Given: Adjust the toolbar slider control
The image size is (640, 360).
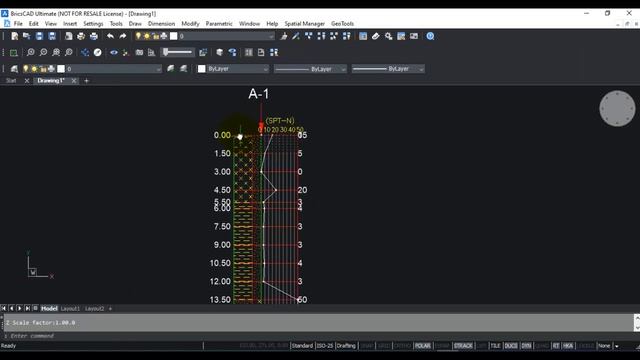Looking at the screenshot, I should point(178,52).
